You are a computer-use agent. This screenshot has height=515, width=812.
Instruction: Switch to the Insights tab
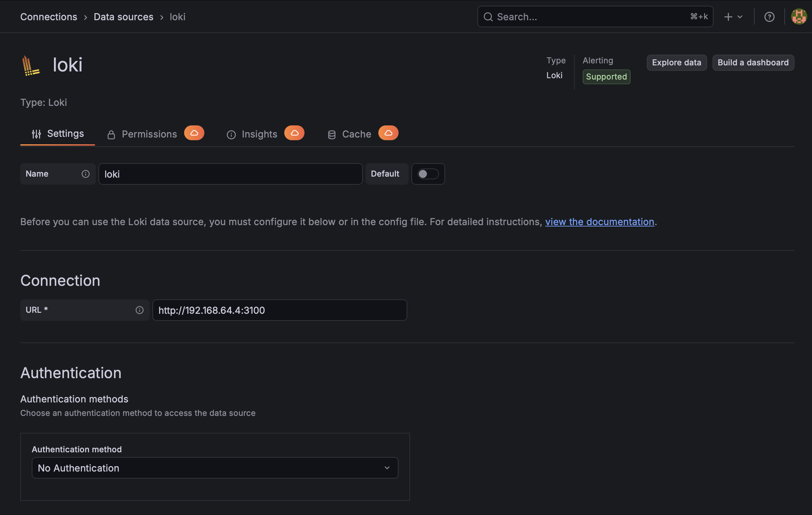266,134
